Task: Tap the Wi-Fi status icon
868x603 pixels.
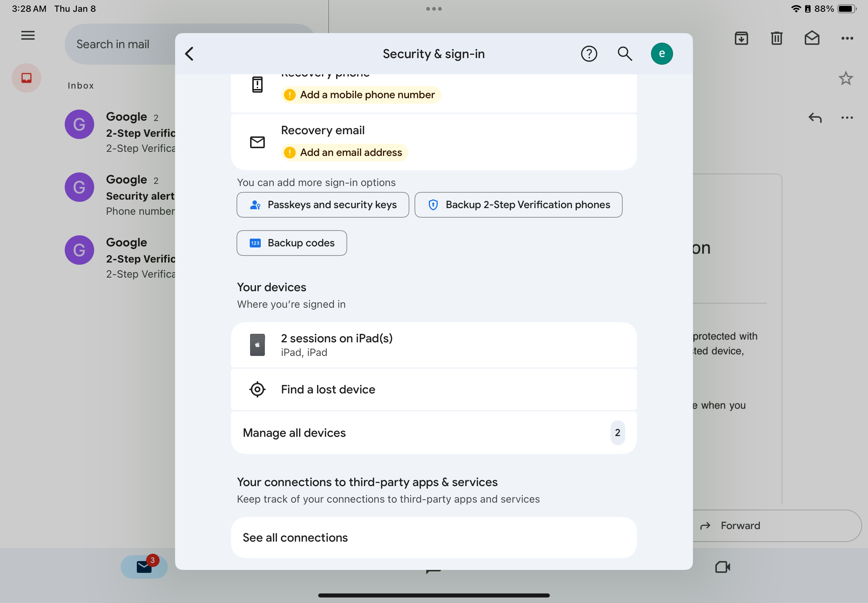Action: pyautogui.click(x=796, y=9)
